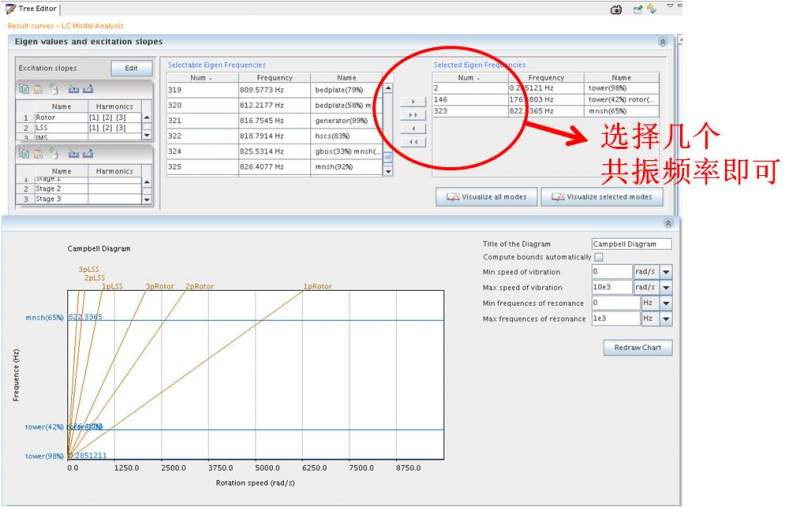This screenshot has height=507, width=800.
Task: Click the Result curves - LC Modal Analysis link
Action: point(65,26)
